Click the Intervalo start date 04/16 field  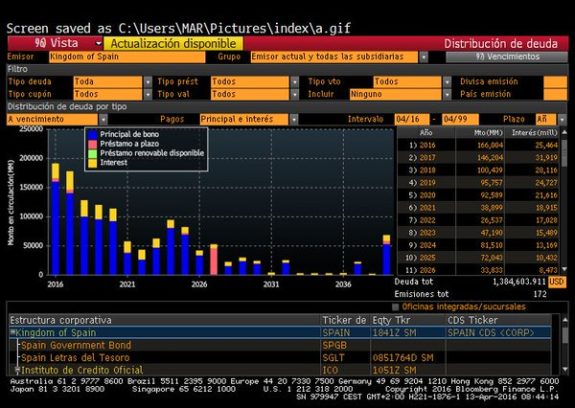pos(412,119)
